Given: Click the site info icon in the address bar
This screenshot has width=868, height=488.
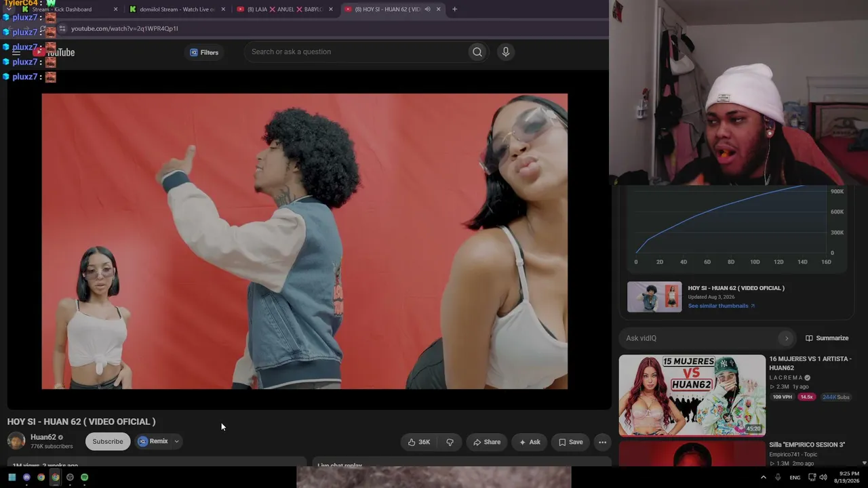Looking at the screenshot, I should point(62,28).
